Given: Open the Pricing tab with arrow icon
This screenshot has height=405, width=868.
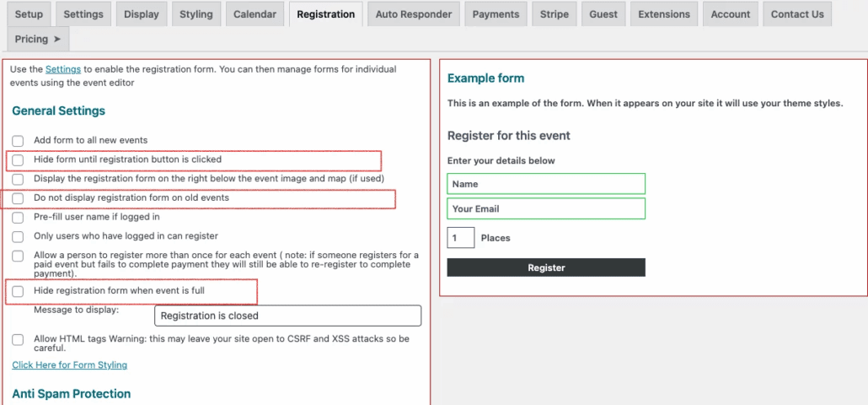Looking at the screenshot, I should coord(38,40).
